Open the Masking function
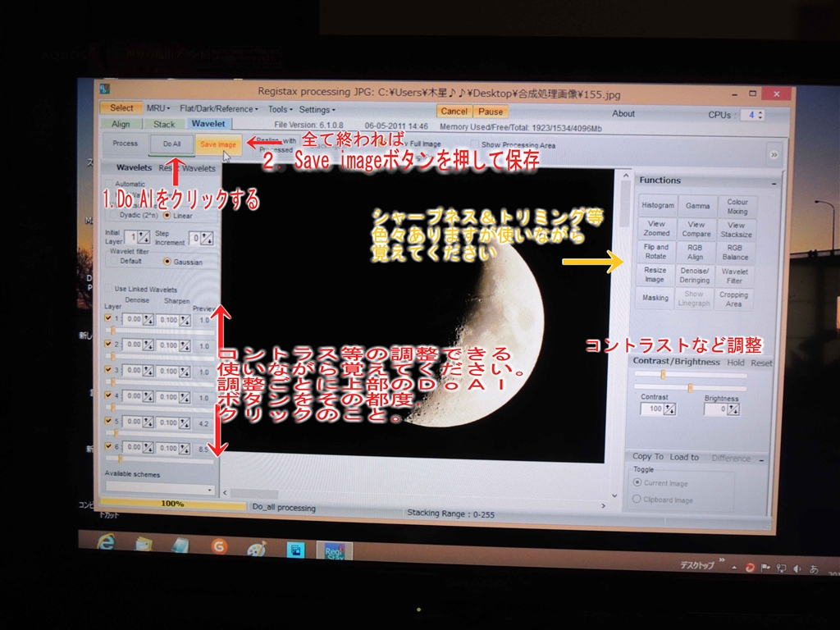The image size is (840, 630). pyautogui.click(x=655, y=297)
